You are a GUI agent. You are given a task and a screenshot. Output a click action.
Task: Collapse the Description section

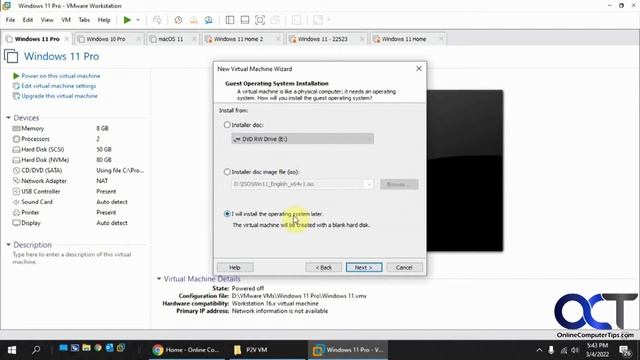click(x=8, y=245)
